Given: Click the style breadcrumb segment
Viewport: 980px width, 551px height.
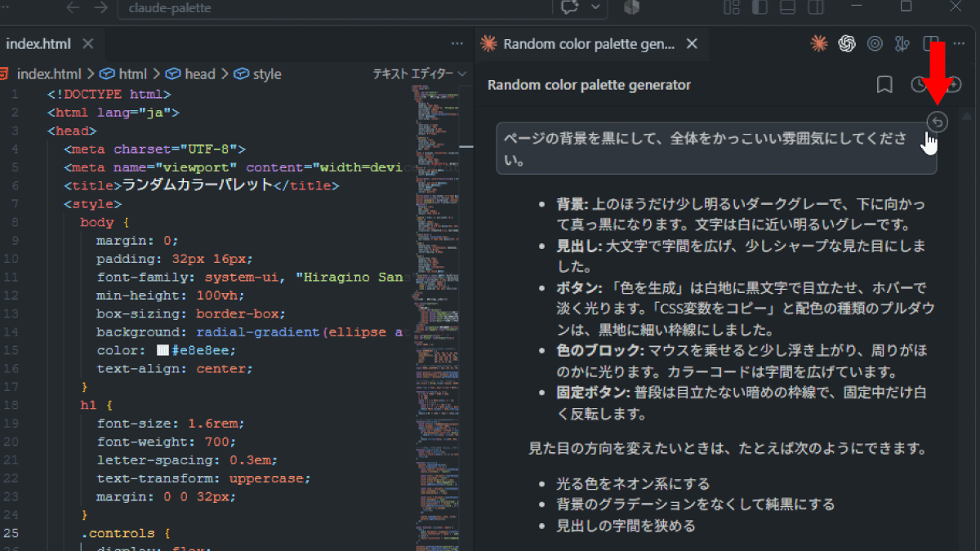Looking at the screenshot, I should [258, 73].
